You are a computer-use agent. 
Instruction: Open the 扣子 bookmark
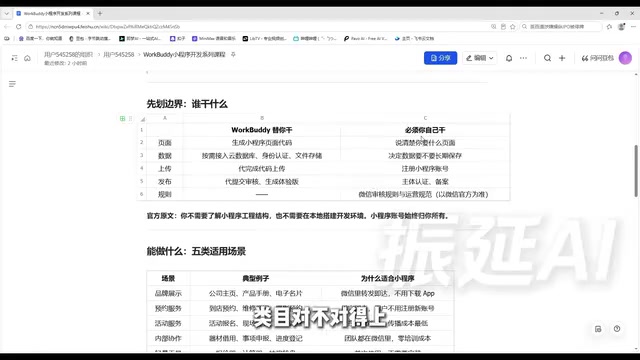point(178,38)
